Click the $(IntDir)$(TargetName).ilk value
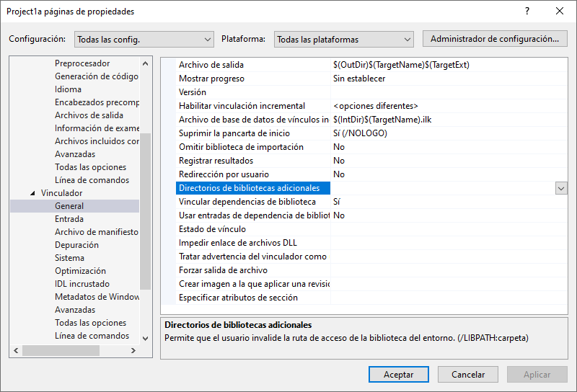Screen dimensions: 577x392 (x=382, y=120)
